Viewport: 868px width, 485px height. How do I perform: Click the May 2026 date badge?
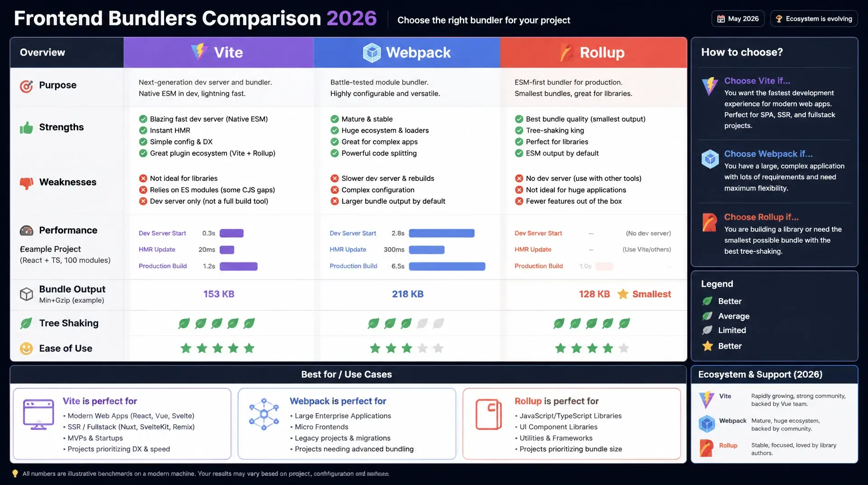(x=738, y=19)
